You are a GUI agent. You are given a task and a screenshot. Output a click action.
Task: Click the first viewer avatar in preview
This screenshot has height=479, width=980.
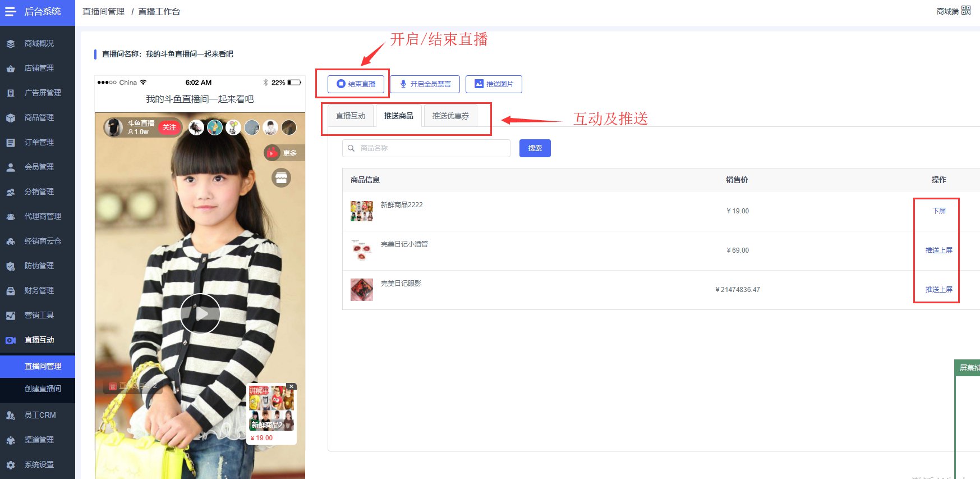196,127
